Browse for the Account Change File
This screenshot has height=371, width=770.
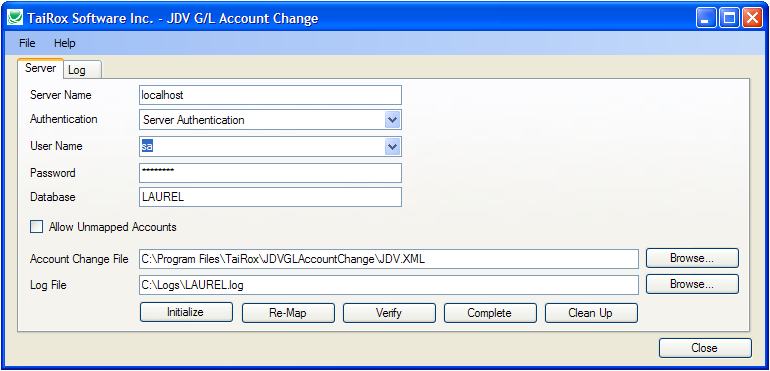(x=692, y=258)
